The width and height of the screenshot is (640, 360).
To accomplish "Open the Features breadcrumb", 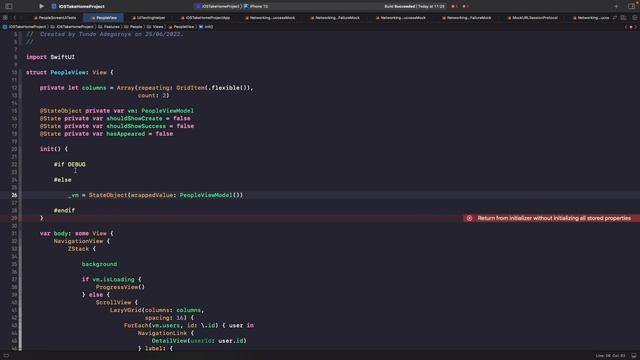I will point(109,27).
